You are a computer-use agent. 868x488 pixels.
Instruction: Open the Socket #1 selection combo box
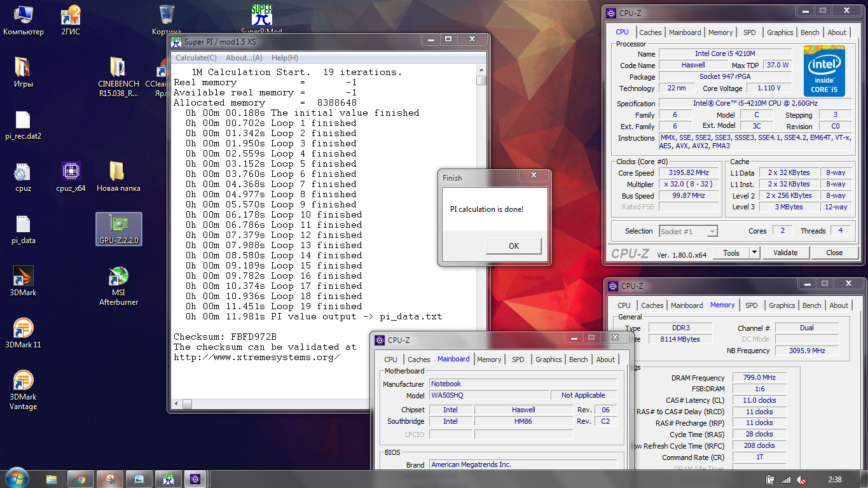pyautogui.click(x=688, y=231)
